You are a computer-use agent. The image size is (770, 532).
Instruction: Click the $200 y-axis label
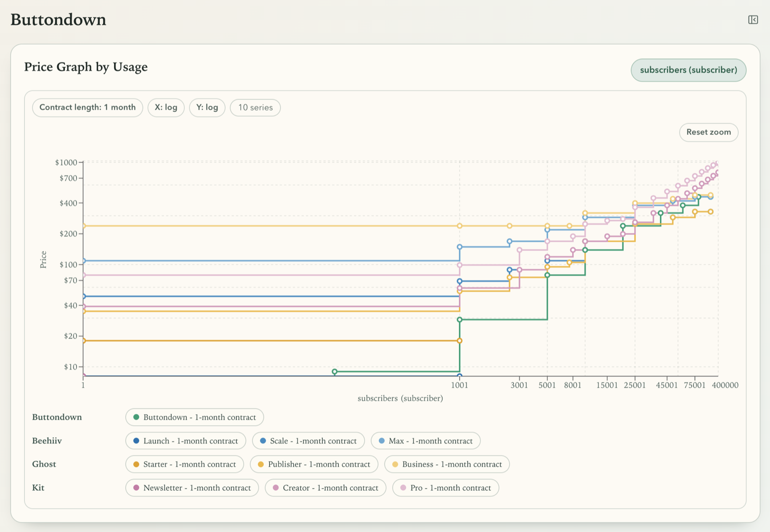coord(68,234)
